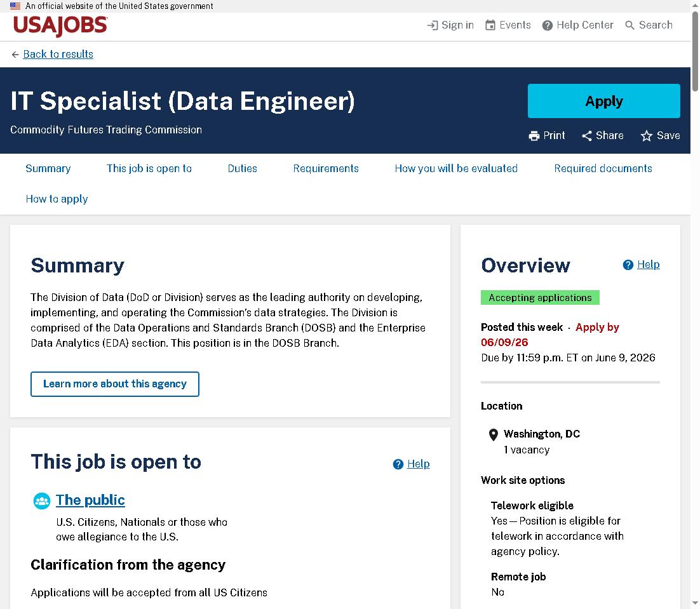Click the Overview help question icon

tap(628, 265)
